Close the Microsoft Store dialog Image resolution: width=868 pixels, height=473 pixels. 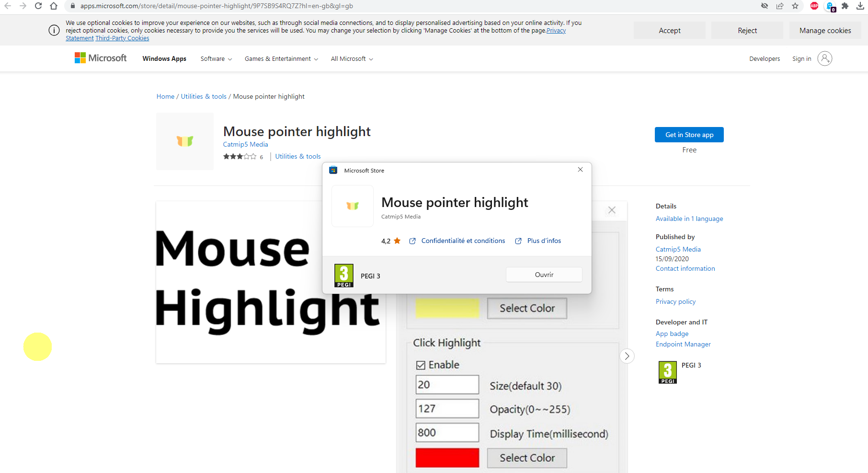(580, 170)
